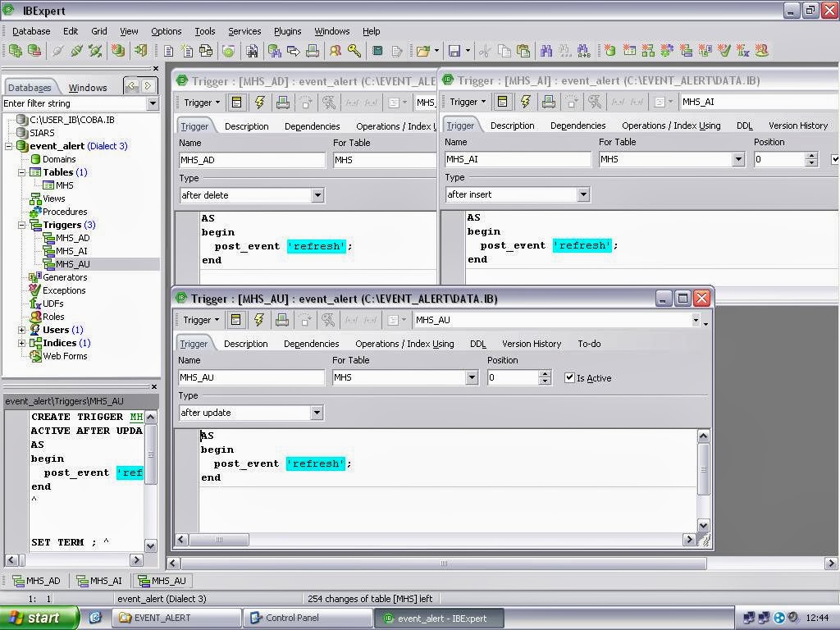
Task: Click the Copy toolbar icon
Action: point(504,51)
